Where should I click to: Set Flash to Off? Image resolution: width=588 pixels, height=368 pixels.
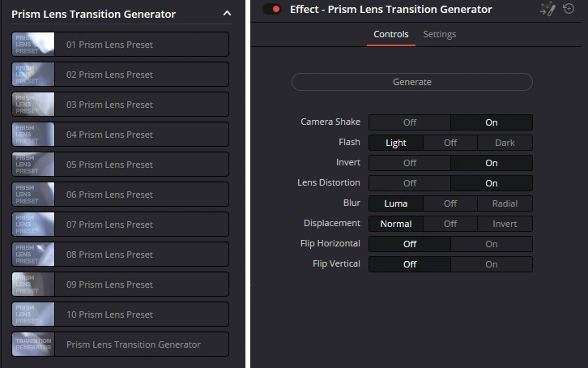(450, 143)
